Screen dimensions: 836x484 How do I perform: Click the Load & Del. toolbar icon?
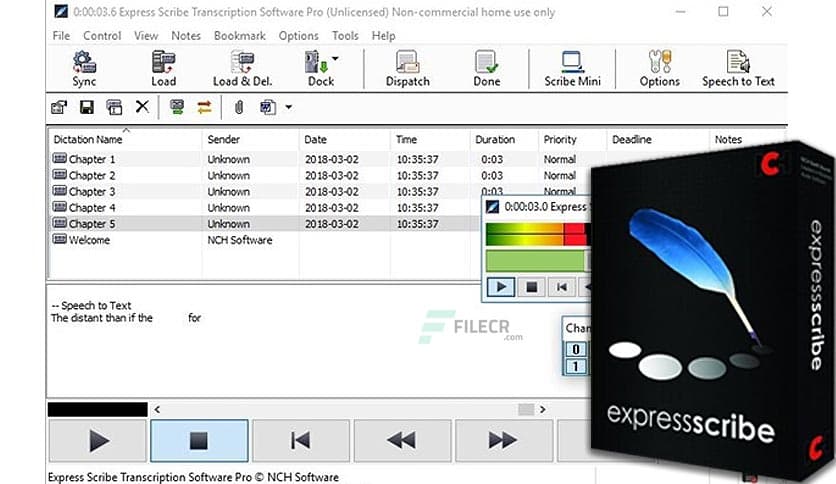point(242,69)
